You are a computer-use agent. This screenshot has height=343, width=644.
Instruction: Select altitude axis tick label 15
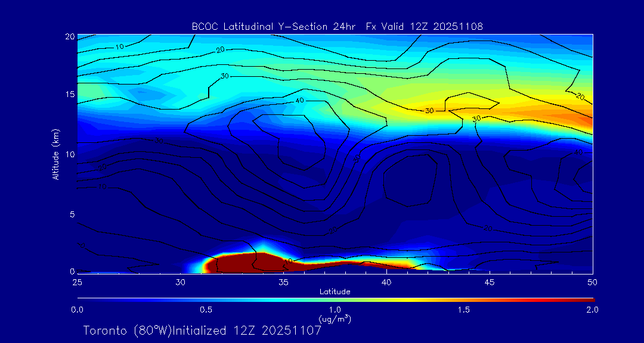tap(69, 95)
